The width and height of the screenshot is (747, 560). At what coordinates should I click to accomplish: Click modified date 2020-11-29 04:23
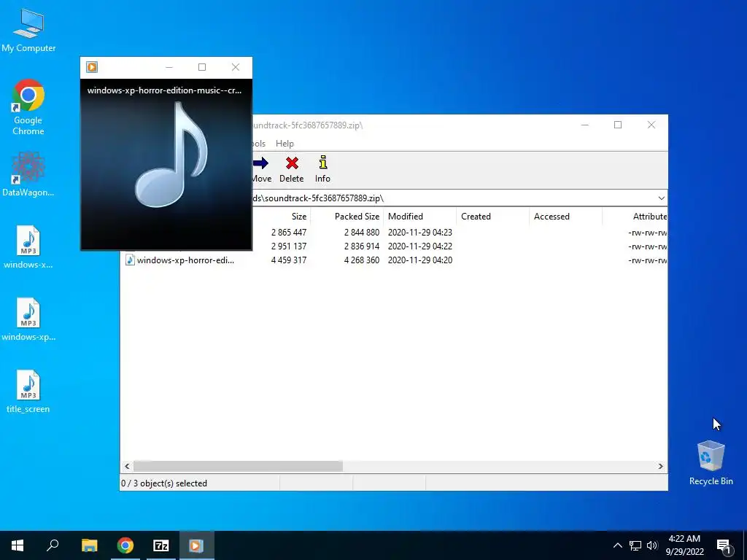coord(419,233)
